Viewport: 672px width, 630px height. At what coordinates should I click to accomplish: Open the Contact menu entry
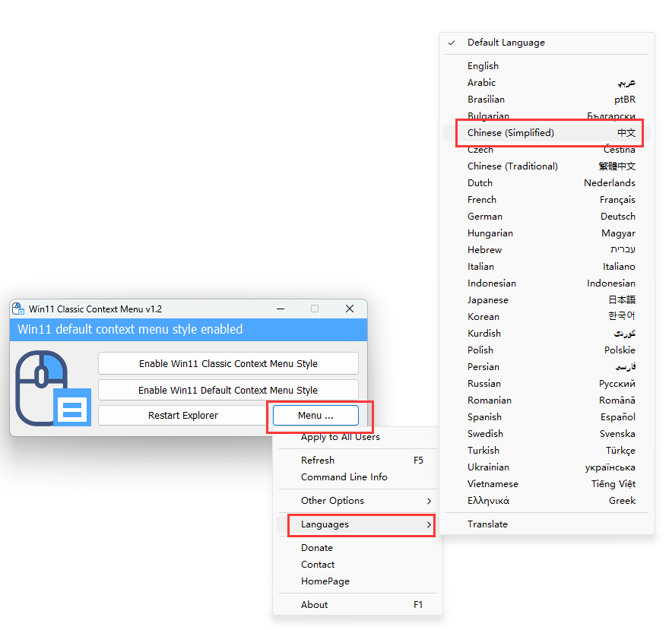(357, 565)
